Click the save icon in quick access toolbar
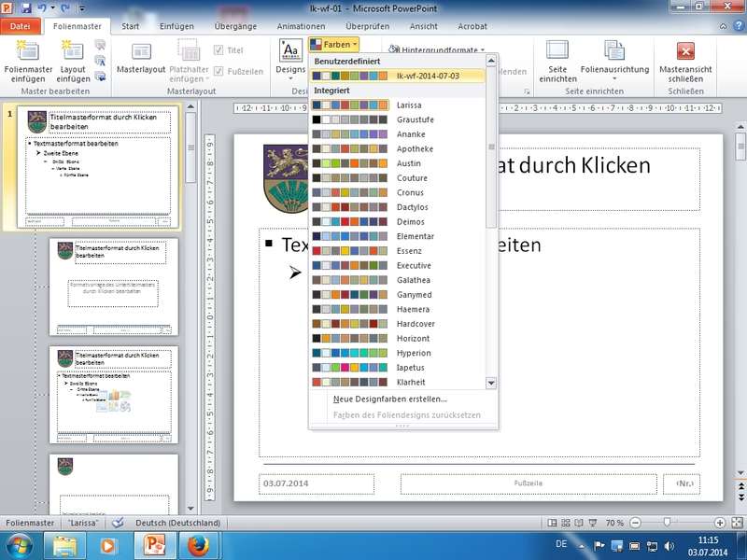 26,7
